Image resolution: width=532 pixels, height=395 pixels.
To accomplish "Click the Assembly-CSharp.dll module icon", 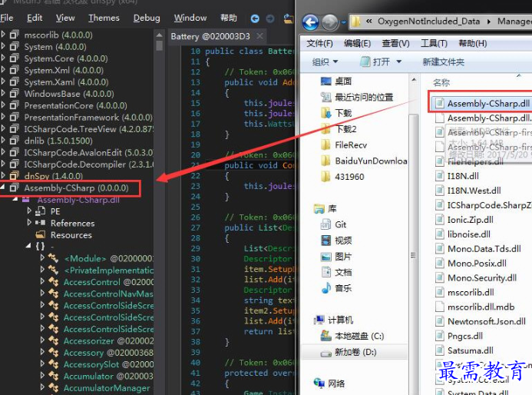I will point(26,199).
